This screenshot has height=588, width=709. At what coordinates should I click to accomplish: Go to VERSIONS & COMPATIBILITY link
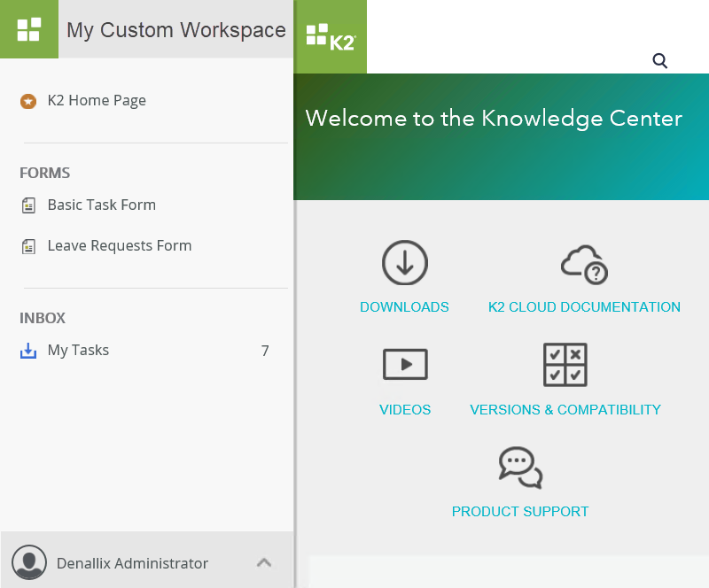(x=565, y=410)
